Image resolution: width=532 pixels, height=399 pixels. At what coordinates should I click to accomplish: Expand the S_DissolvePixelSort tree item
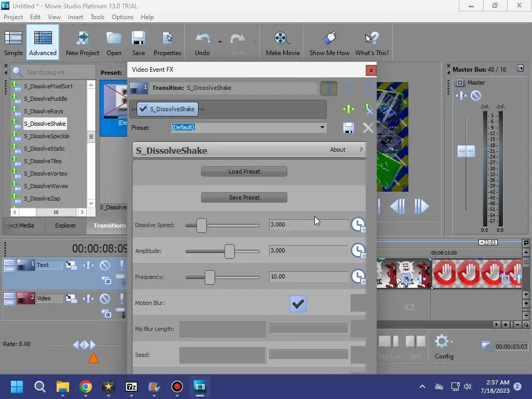(x=16, y=86)
